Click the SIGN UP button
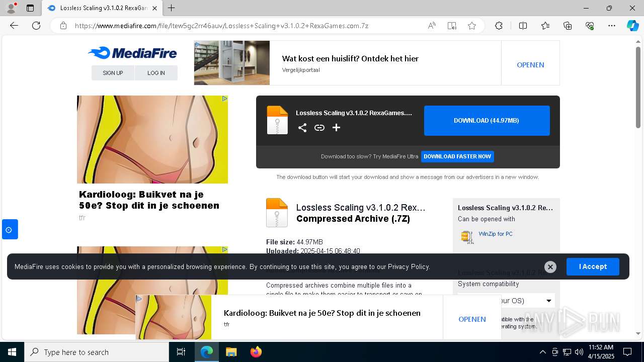The image size is (644, 362). 113,73
